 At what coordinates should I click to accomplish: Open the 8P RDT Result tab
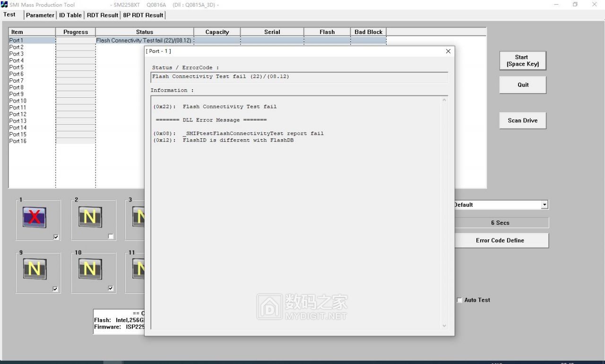click(143, 15)
